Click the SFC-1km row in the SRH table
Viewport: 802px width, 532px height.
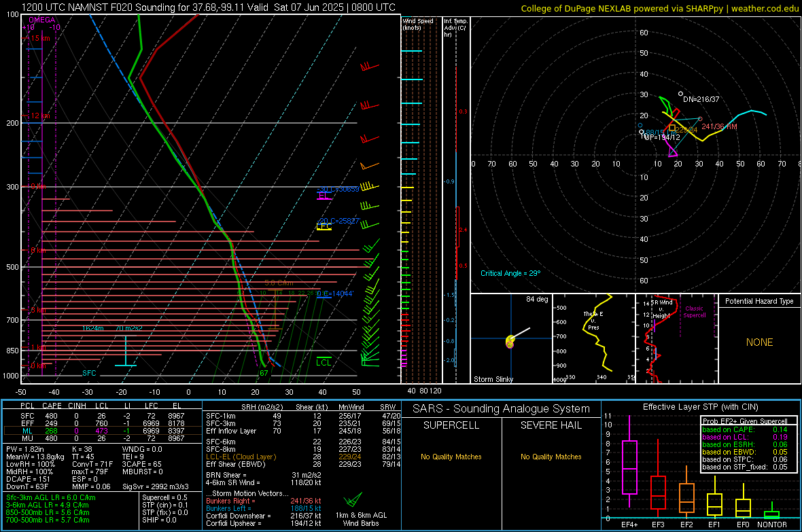[x=303, y=416]
